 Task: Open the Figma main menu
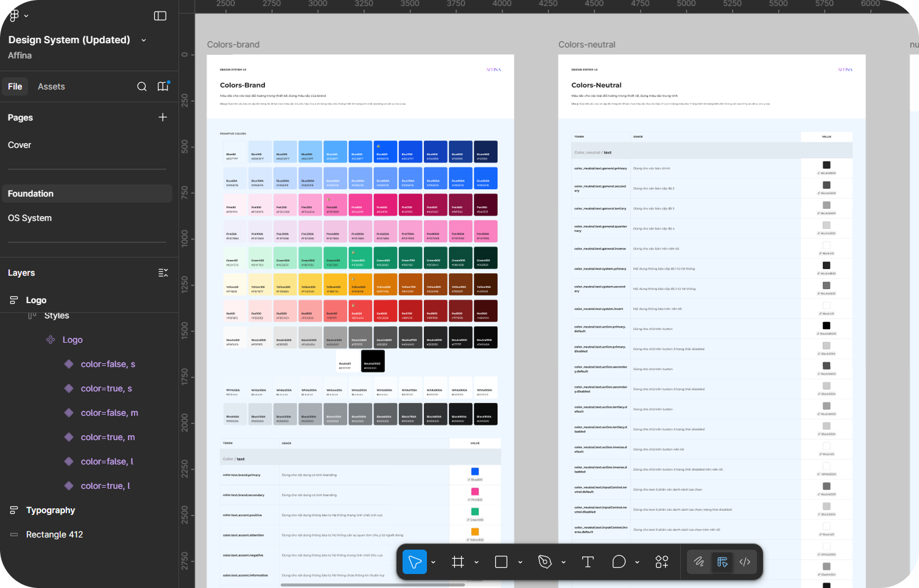[x=15, y=15]
